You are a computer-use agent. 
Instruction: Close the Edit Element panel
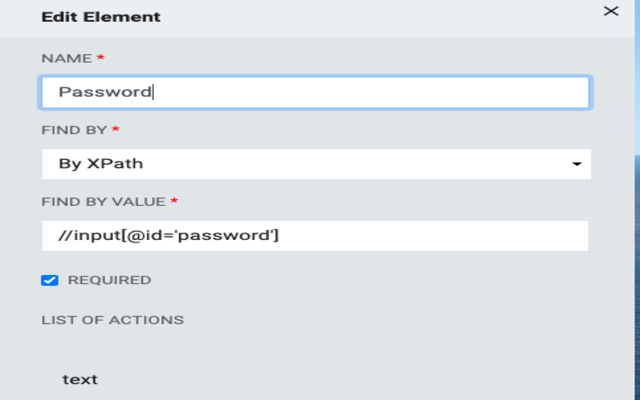611,11
